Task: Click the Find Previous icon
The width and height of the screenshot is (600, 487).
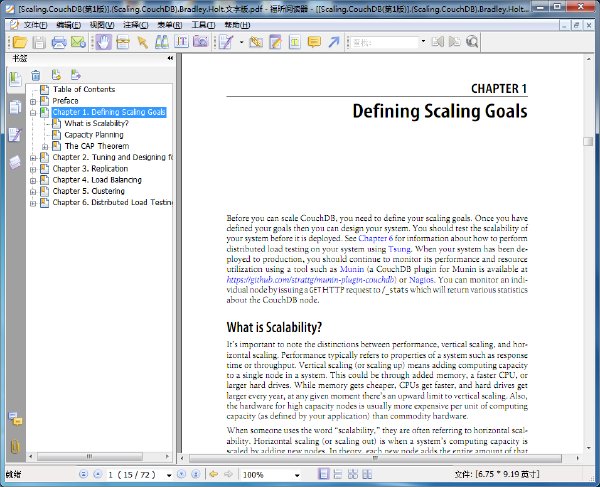Action: click(438, 42)
